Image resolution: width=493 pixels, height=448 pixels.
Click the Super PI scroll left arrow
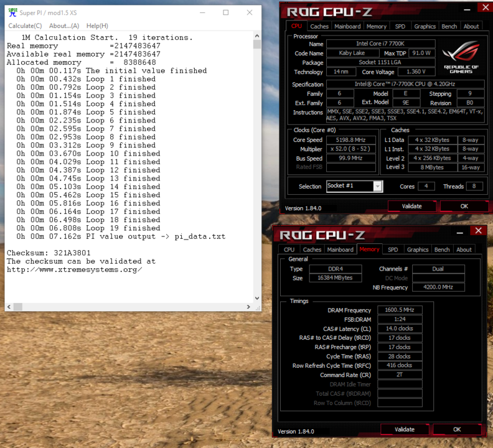click(9, 307)
